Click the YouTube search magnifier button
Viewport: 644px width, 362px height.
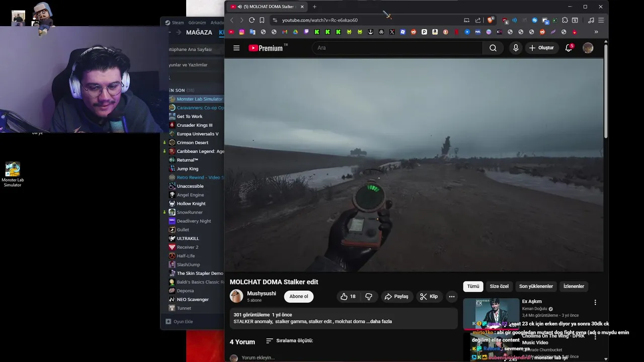pos(493,48)
